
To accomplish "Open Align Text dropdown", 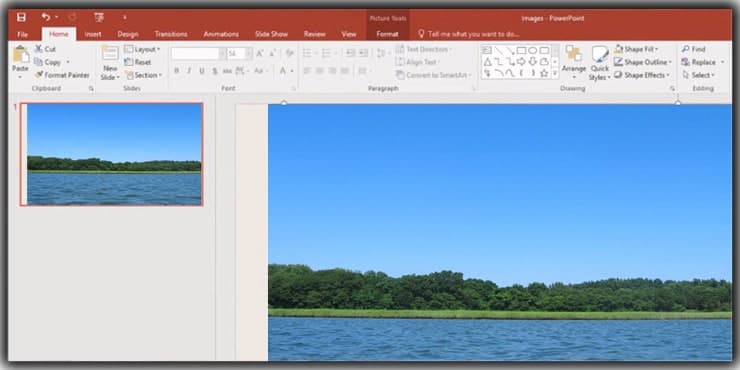I will pos(418,62).
